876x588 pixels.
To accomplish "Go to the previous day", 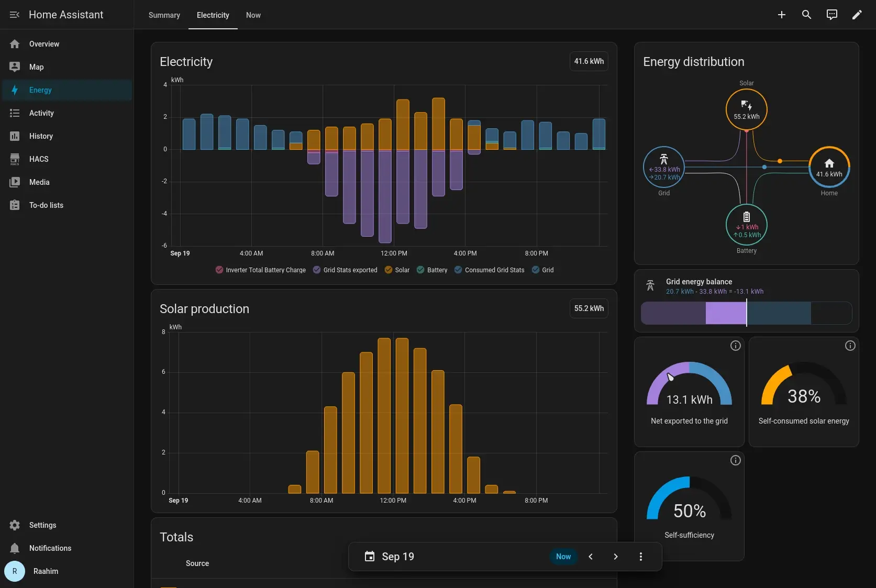I will pyautogui.click(x=591, y=557).
